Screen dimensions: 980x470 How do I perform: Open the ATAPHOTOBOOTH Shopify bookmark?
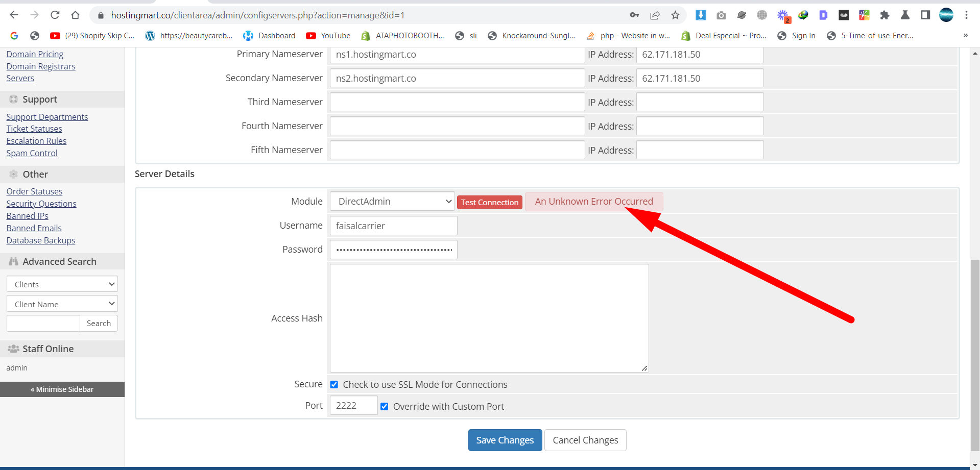pyautogui.click(x=402, y=36)
